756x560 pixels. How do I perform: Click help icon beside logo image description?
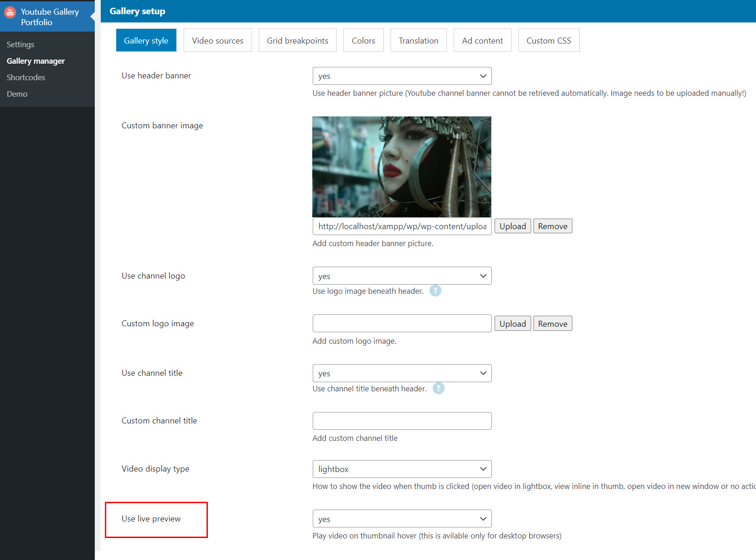pos(435,291)
